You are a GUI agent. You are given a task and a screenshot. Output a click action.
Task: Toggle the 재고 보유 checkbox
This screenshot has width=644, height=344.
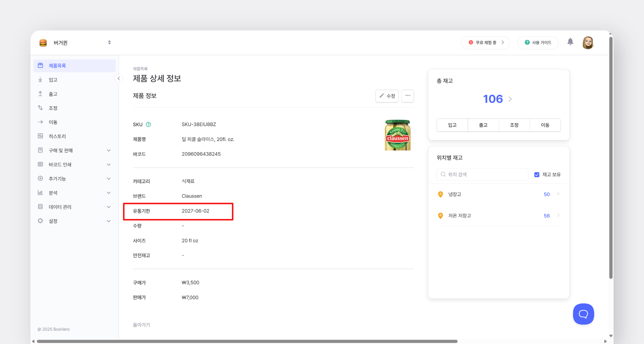click(536, 175)
